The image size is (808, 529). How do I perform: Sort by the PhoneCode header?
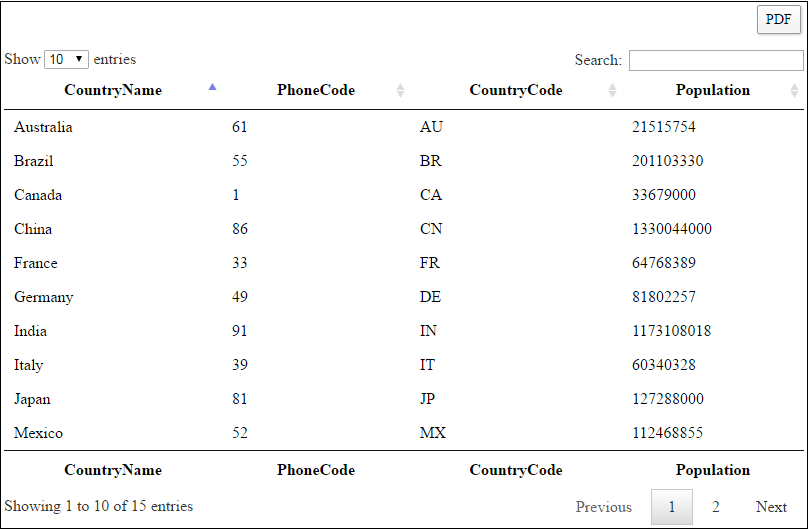tap(316, 90)
